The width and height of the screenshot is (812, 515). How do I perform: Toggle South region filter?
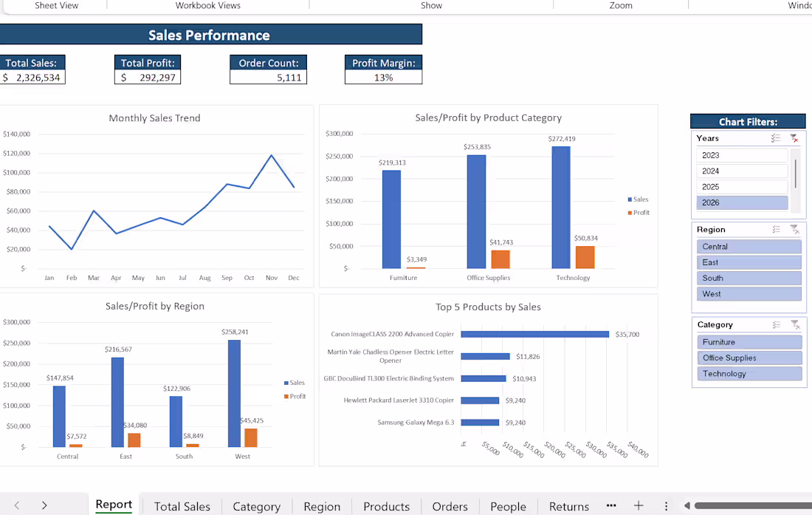(x=749, y=279)
